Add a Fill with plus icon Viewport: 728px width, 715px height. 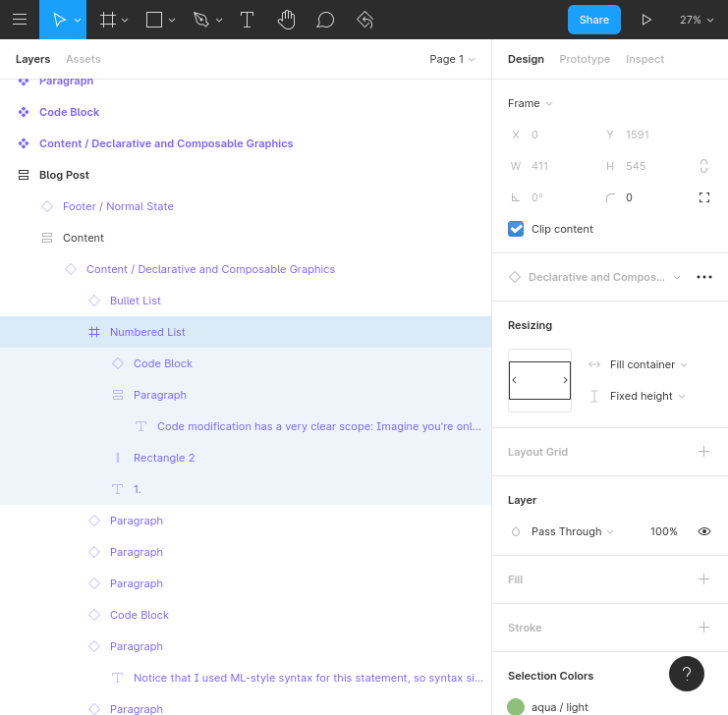[703, 578]
